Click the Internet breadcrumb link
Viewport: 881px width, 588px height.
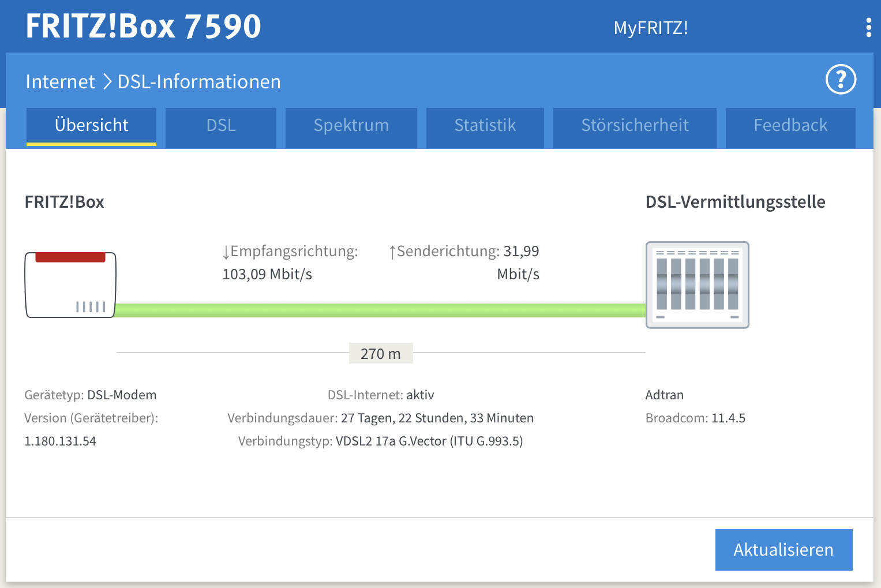[x=60, y=82]
